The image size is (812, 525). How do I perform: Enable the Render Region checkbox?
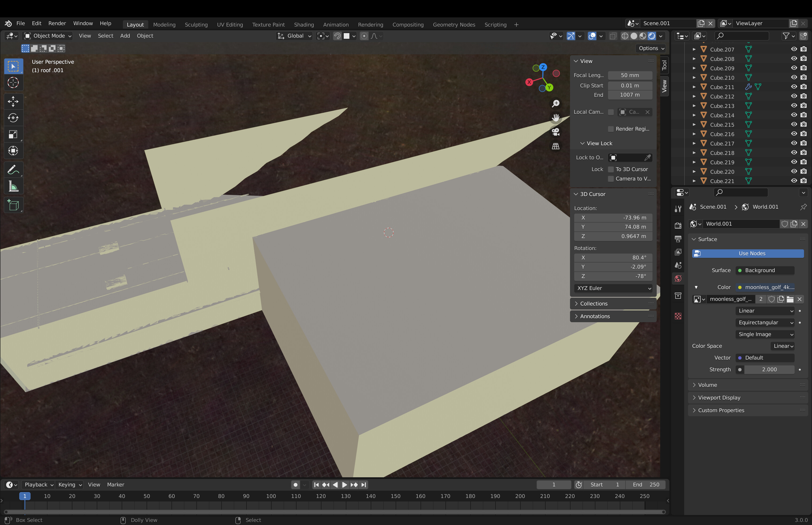point(611,129)
